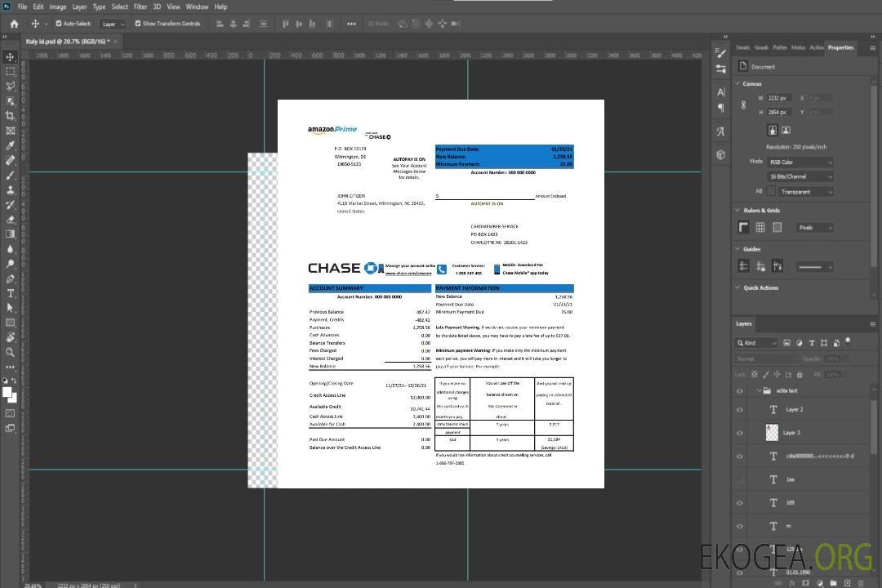Select the Eraser tool
The image size is (882, 588).
[x=10, y=220]
